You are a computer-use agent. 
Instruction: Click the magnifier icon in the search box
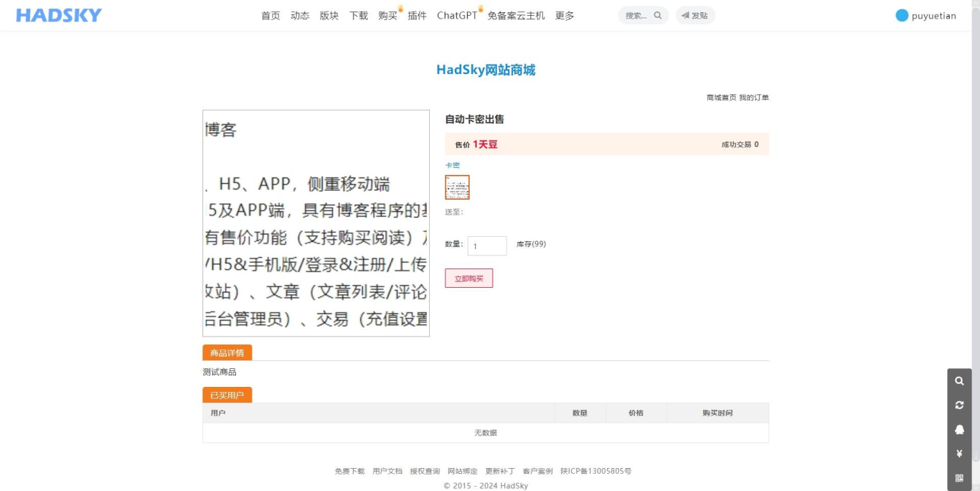click(x=658, y=16)
